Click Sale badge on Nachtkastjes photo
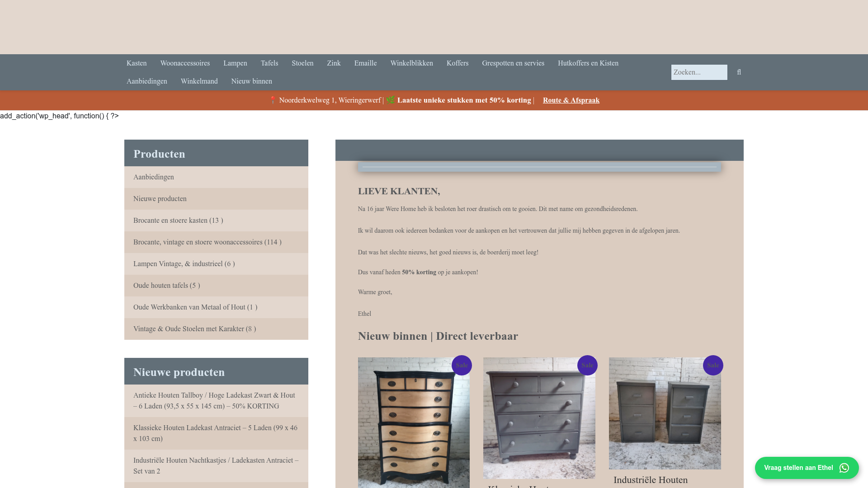Viewport: 868px width, 488px height. point(713,365)
